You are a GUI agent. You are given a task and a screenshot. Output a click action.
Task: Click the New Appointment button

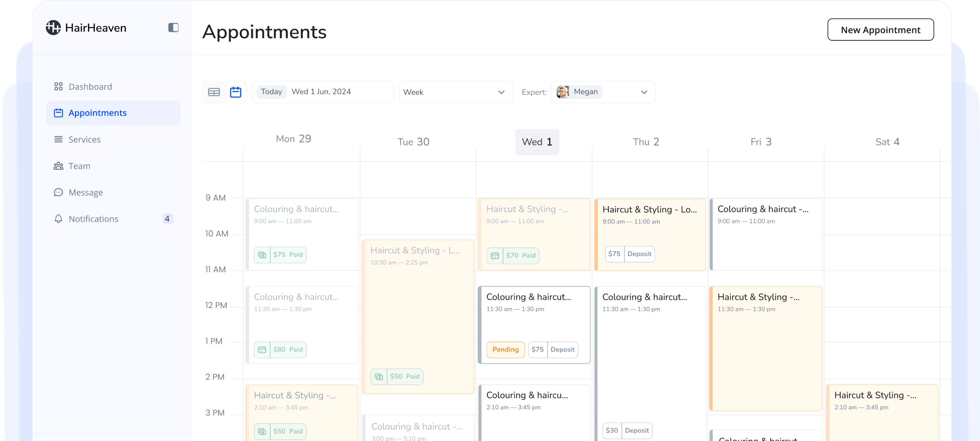tap(880, 30)
